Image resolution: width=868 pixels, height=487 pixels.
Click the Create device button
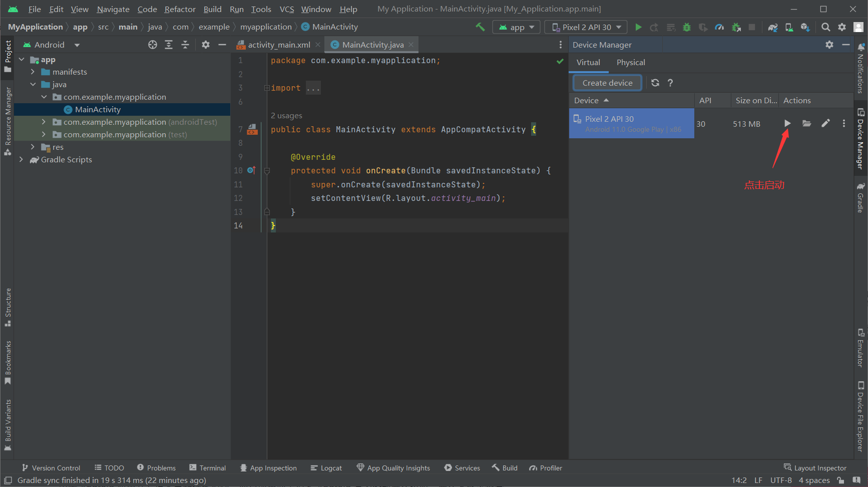coord(607,83)
